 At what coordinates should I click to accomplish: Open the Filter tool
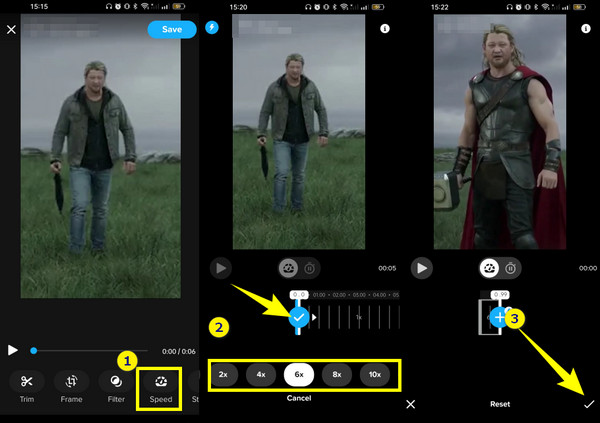click(x=116, y=387)
